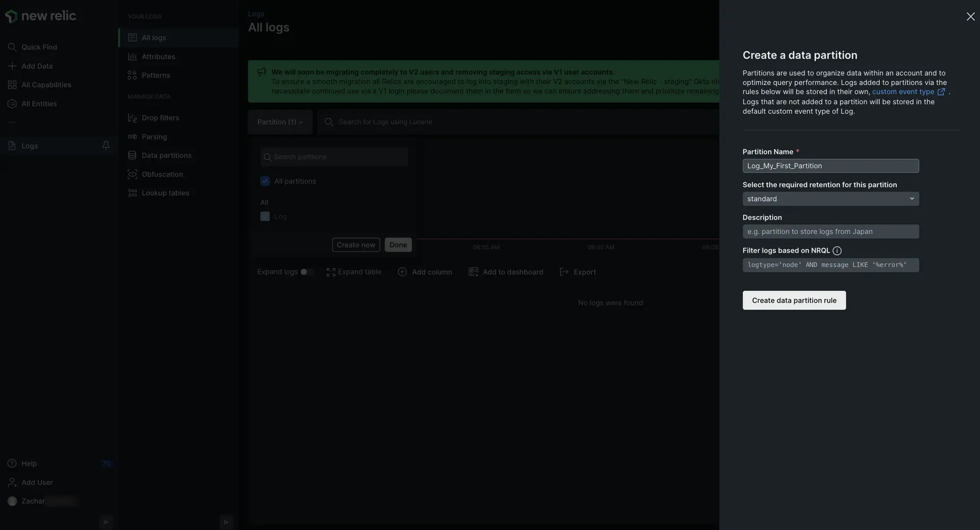Image resolution: width=980 pixels, height=530 pixels.
Task: Open Data partitions in Manage Data menu
Action: 166,155
